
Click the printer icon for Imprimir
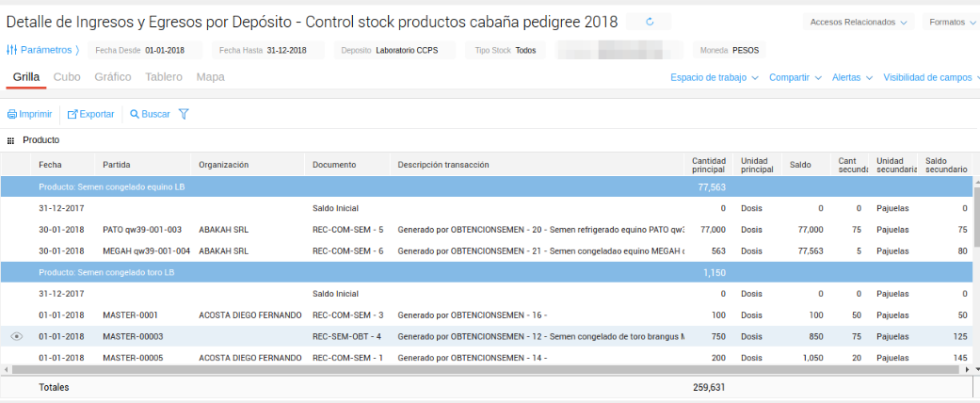tap(12, 114)
